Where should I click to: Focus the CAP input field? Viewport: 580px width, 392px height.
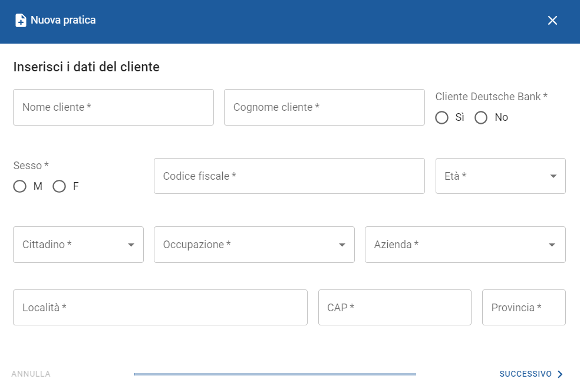(x=394, y=308)
